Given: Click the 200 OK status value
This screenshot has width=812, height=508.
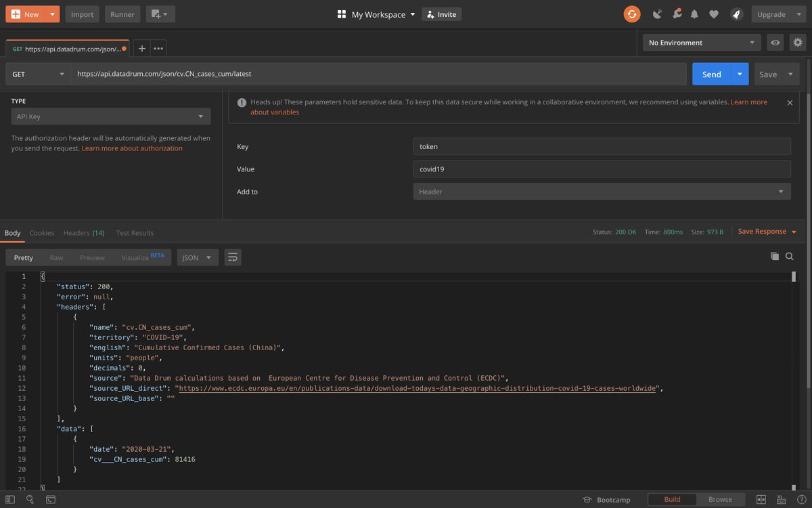Looking at the screenshot, I should click(x=625, y=232).
